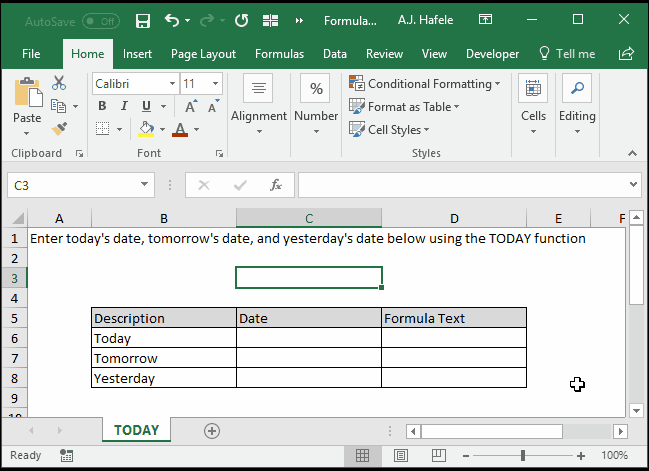This screenshot has height=471, width=649.
Task: Click inside the formula bar
Action: [x=462, y=185]
